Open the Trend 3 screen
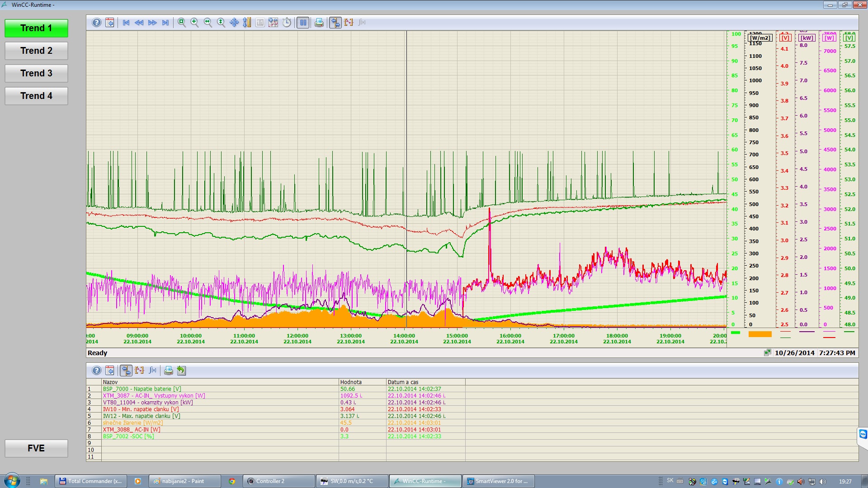Image resolution: width=868 pixels, height=488 pixels. click(x=36, y=73)
